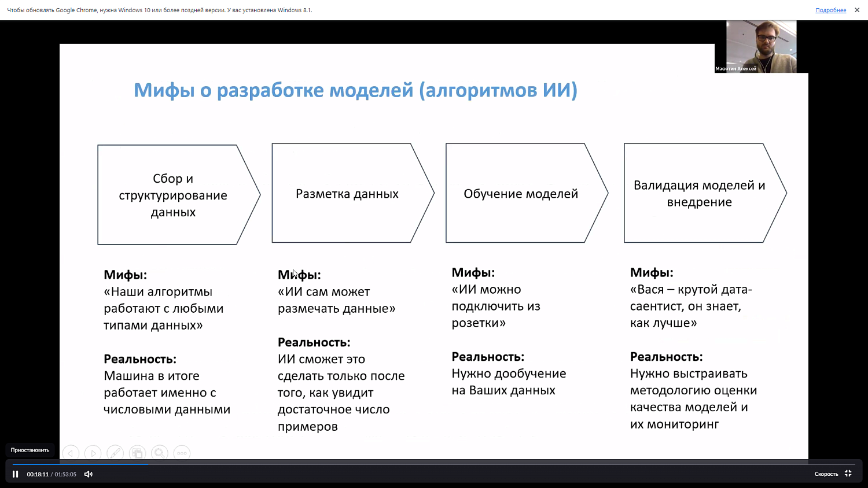Click the Масютин Алексей webcam thumbnail
Screen dimensions: 868x488
click(761, 46)
